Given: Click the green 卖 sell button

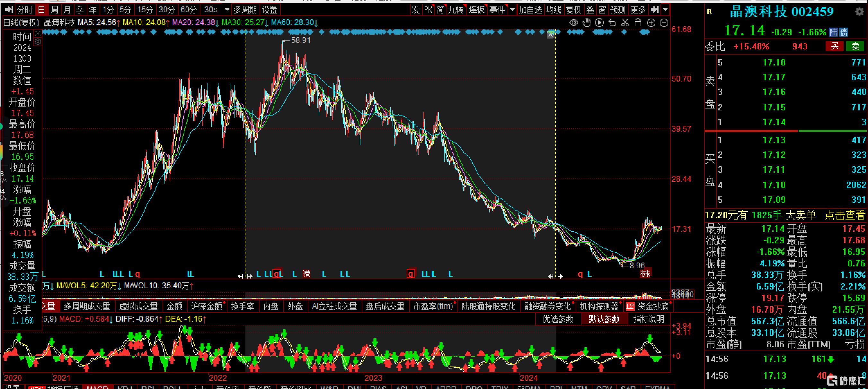Looking at the screenshot, I should pyautogui.click(x=855, y=46).
